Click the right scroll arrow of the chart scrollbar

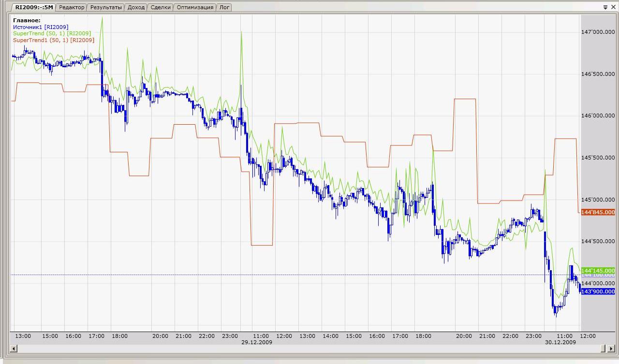(603, 349)
